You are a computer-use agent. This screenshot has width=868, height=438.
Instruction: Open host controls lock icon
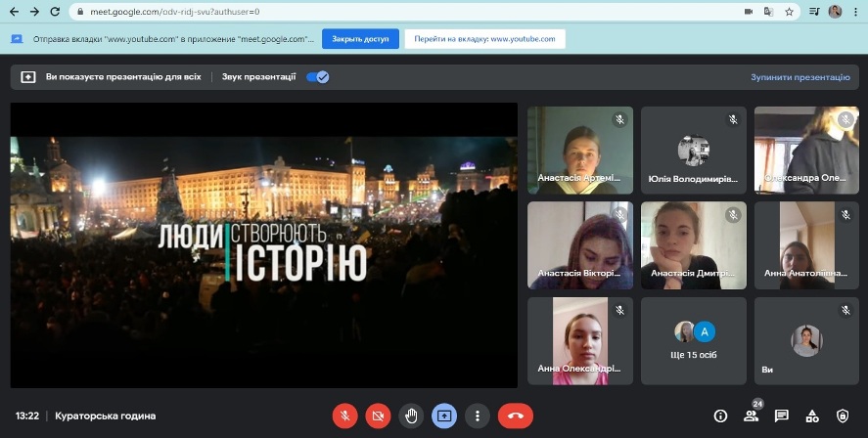(x=843, y=416)
